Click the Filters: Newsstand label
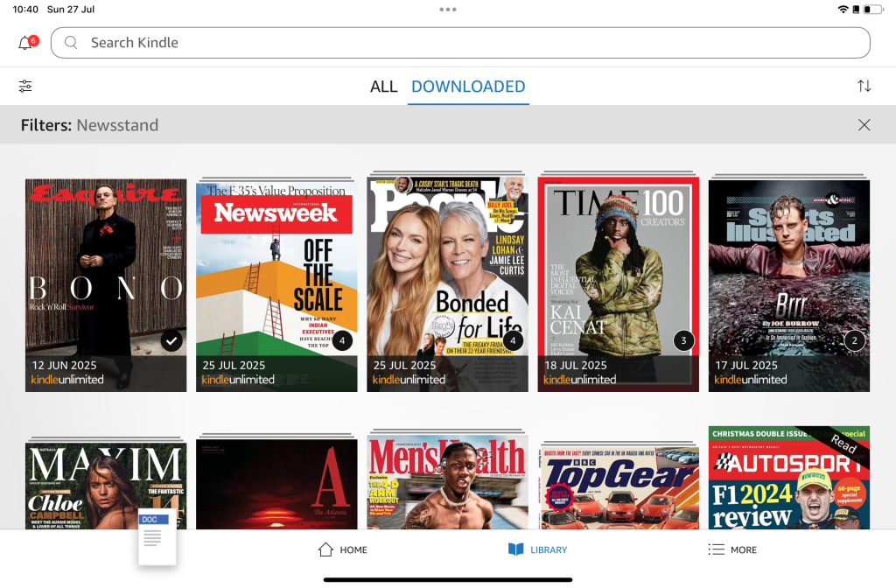Viewport: 896px width, 588px height. [90, 125]
